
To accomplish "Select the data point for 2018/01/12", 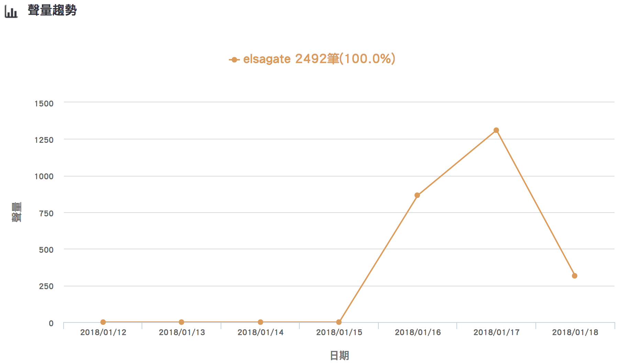I will (x=103, y=322).
